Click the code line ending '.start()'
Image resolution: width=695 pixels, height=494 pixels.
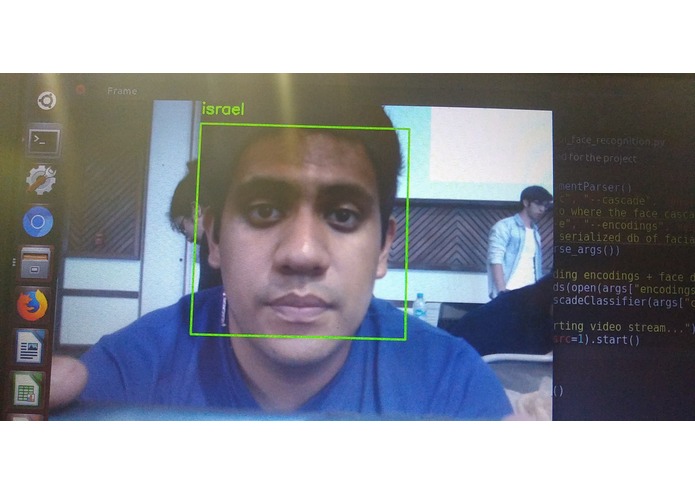pyautogui.click(x=596, y=340)
